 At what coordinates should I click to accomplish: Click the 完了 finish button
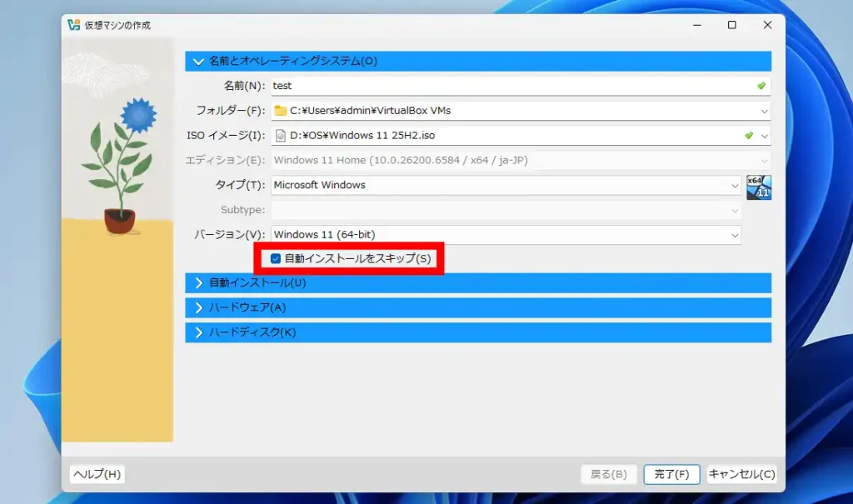coord(671,474)
